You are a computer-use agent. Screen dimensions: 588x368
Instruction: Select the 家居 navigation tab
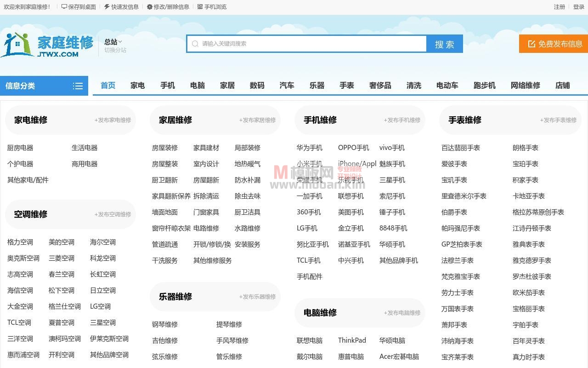227,86
